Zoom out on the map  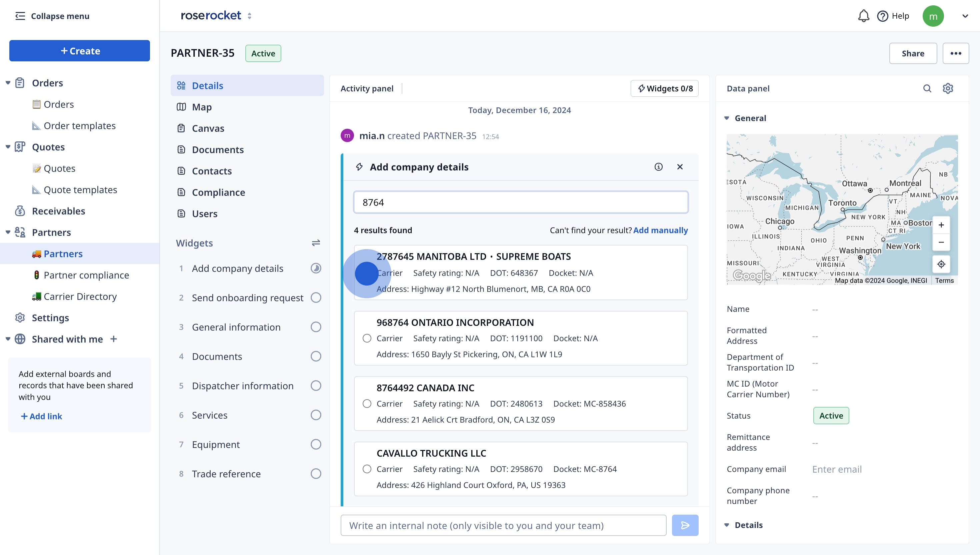coord(941,242)
